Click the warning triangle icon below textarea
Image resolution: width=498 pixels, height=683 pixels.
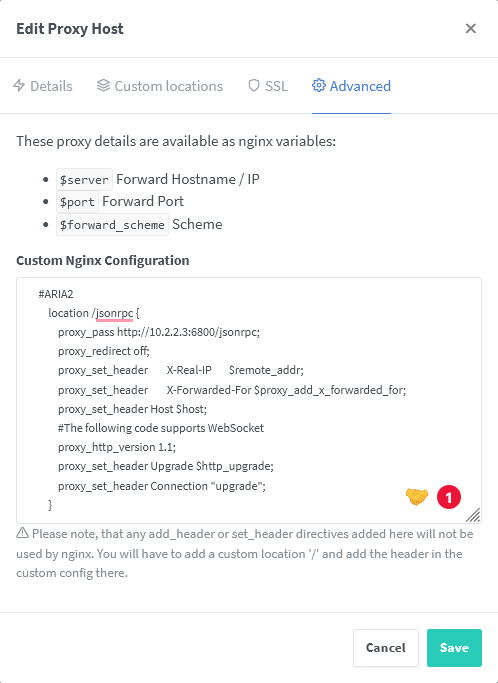pos(22,533)
